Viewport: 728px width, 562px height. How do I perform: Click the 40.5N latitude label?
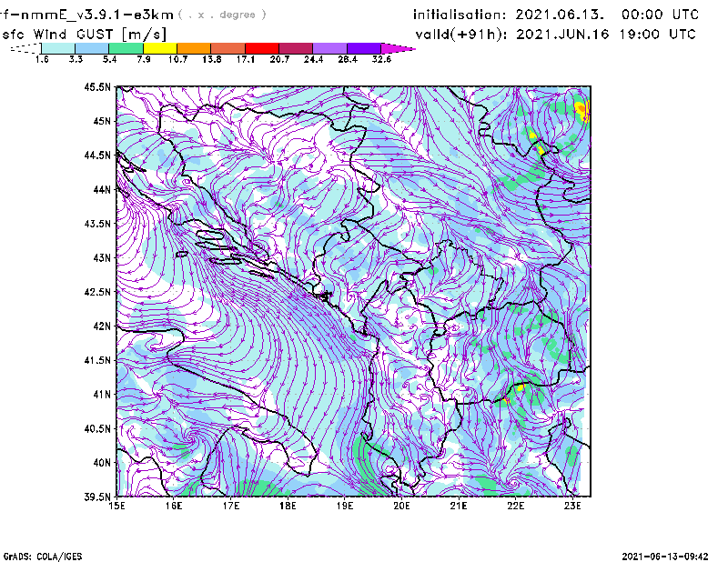(x=97, y=428)
